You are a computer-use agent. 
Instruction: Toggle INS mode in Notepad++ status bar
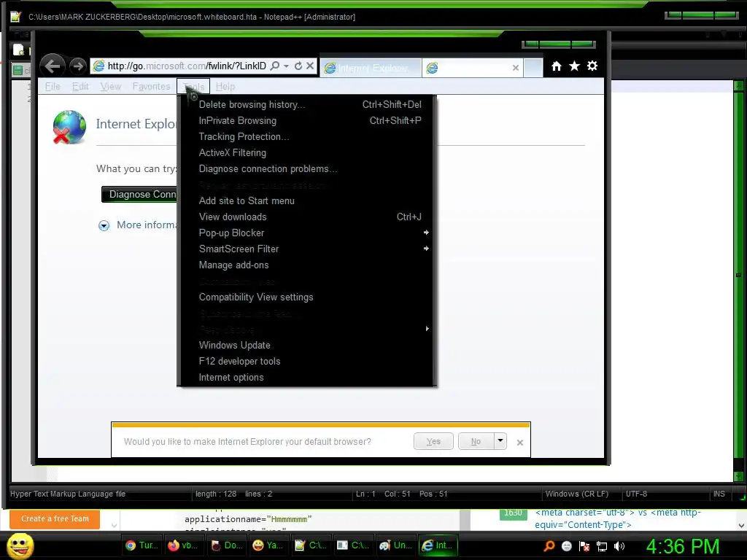pyautogui.click(x=719, y=494)
